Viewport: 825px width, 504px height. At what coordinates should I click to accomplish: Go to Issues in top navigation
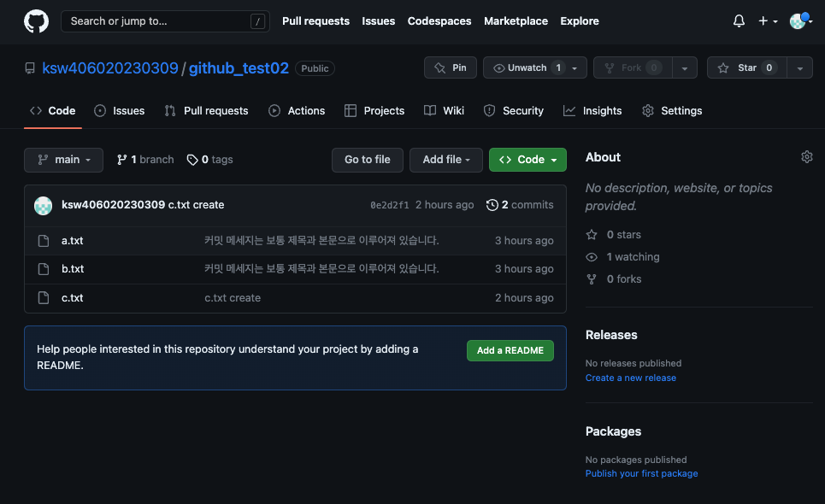tap(378, 21)
